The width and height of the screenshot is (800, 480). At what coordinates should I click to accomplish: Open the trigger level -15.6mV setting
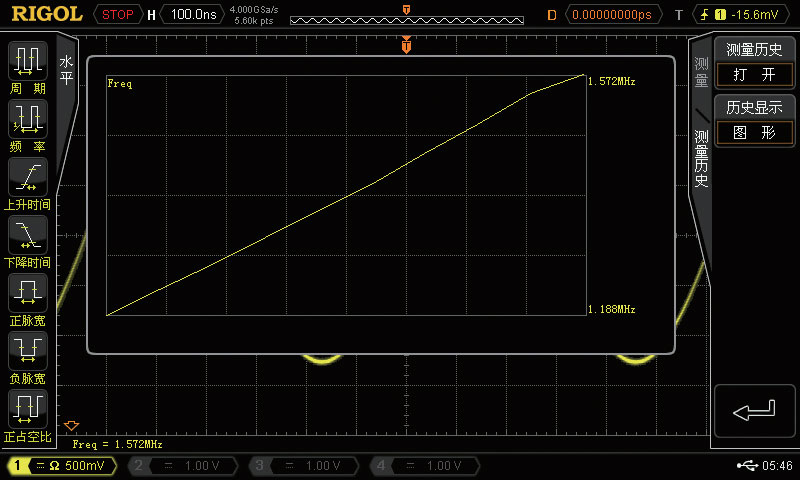click(x=741, y=15)
